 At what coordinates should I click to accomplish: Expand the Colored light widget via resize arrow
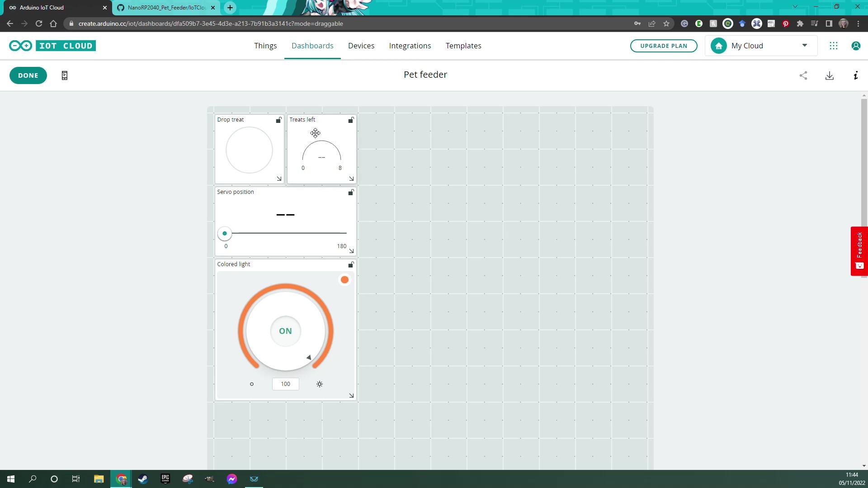point(351,395)
